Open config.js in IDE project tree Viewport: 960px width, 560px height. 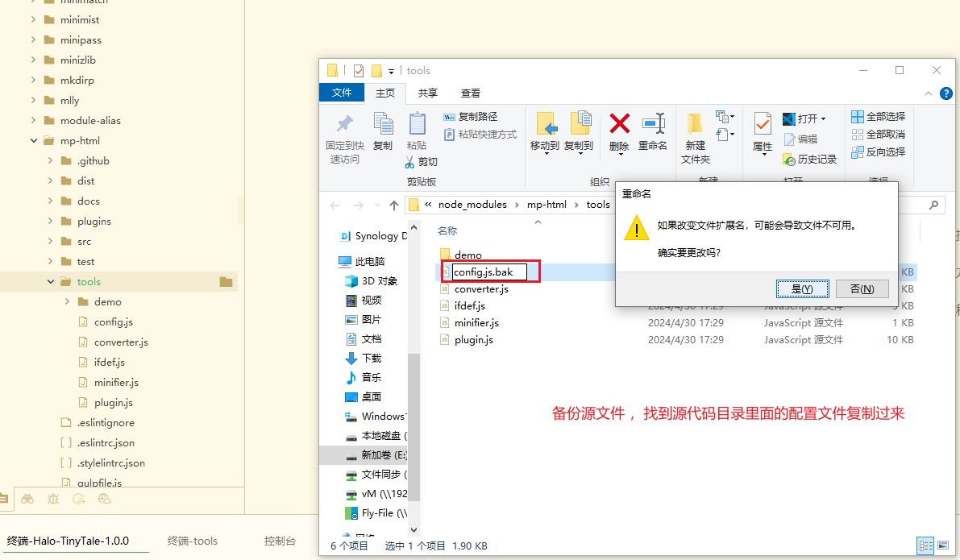click(114, 322)
